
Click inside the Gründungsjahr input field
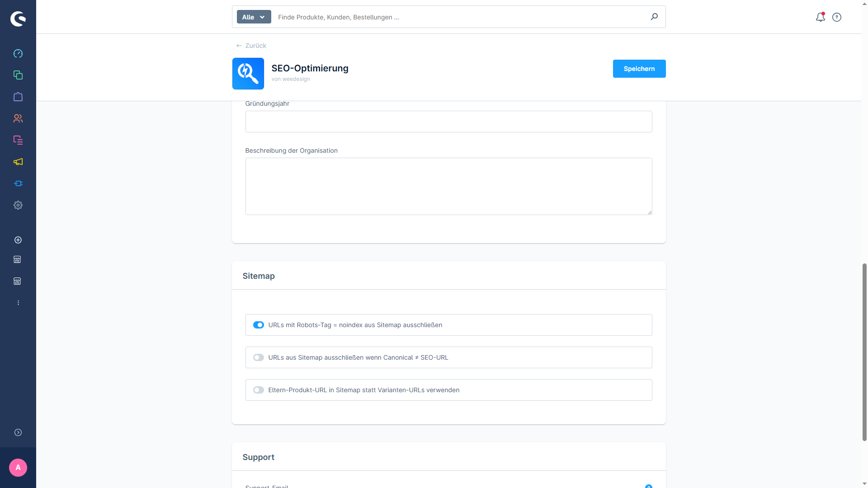click(x=448, y=122)
